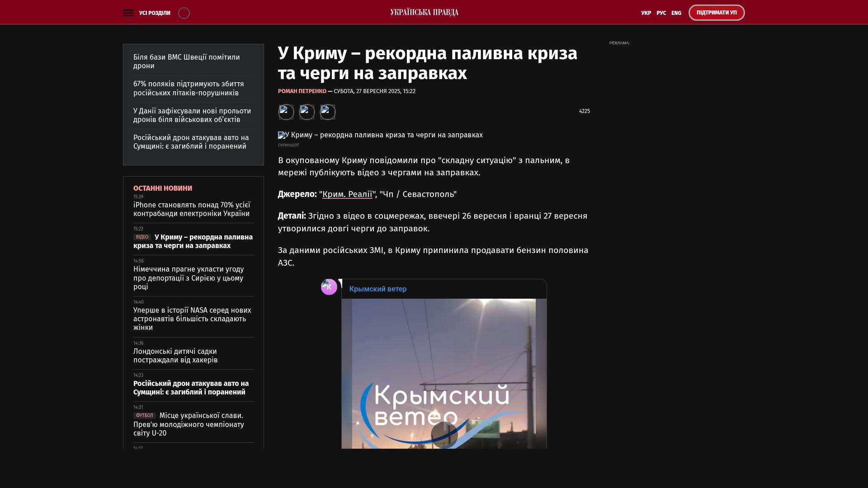Open author Роман Петренко's page
Image resolution: width=868 pixels, height=488 pixels.
pyautogui.click(x=302, y=91)
